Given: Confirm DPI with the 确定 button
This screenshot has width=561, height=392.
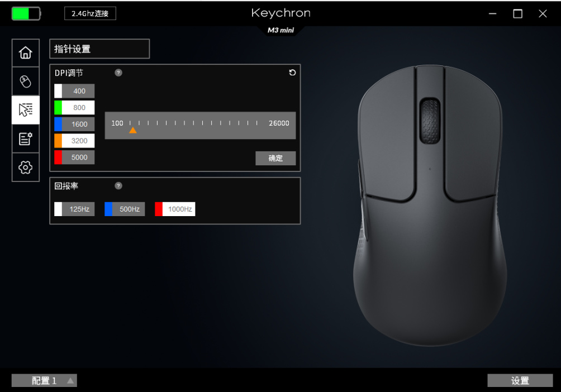Looking at the screenshot, I should pos(275,158).
